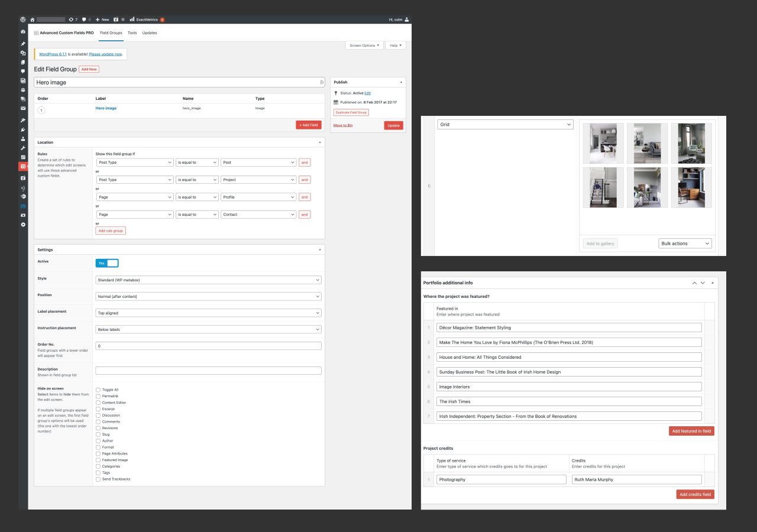
Task: Open the Comments speech-bubble icon in sidebar
Action: click(x=22, y=70)
